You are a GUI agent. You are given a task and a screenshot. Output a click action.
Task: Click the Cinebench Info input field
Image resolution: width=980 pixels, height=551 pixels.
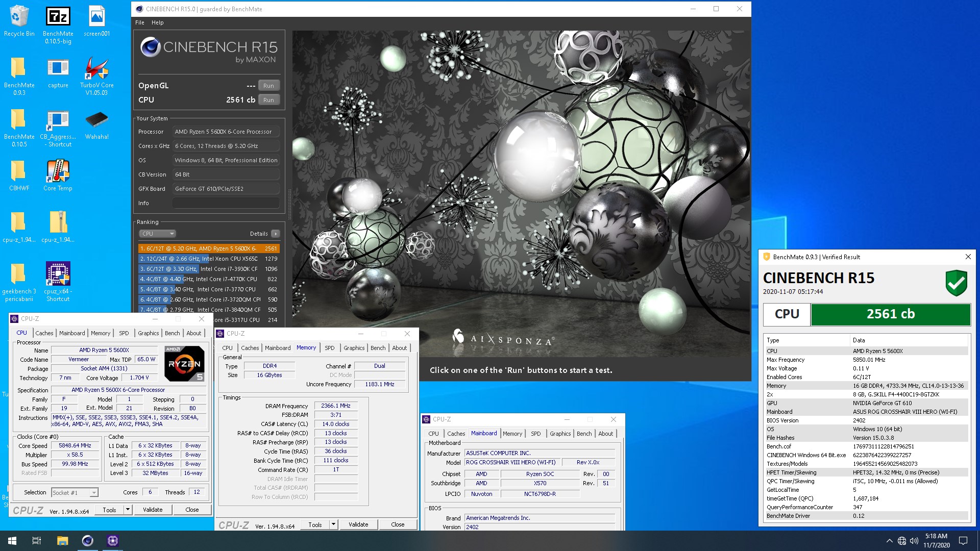tap(226, 203)
